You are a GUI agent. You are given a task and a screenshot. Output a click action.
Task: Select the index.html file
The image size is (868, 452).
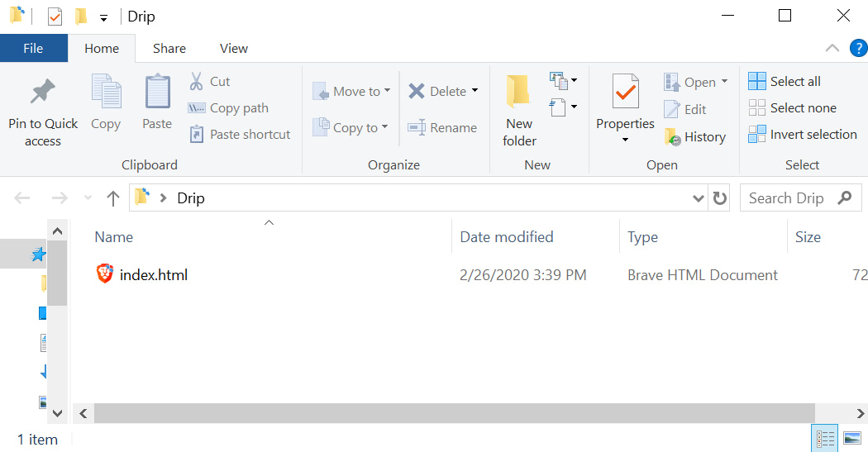(153, 275)
